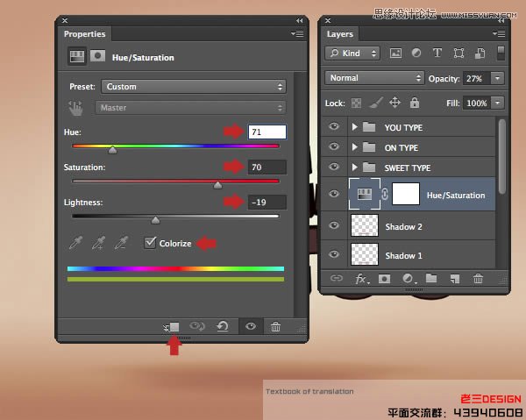Select the on-image adjustment hand tool
The height and width of the screenshot is (420, 526).
(75, 108)
